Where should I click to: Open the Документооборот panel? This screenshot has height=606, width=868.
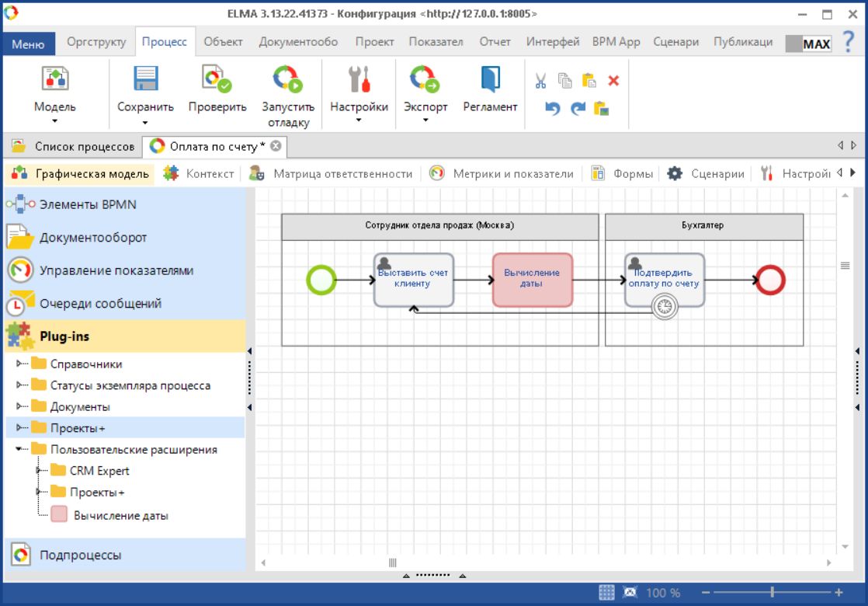click(x=125, y=237)
